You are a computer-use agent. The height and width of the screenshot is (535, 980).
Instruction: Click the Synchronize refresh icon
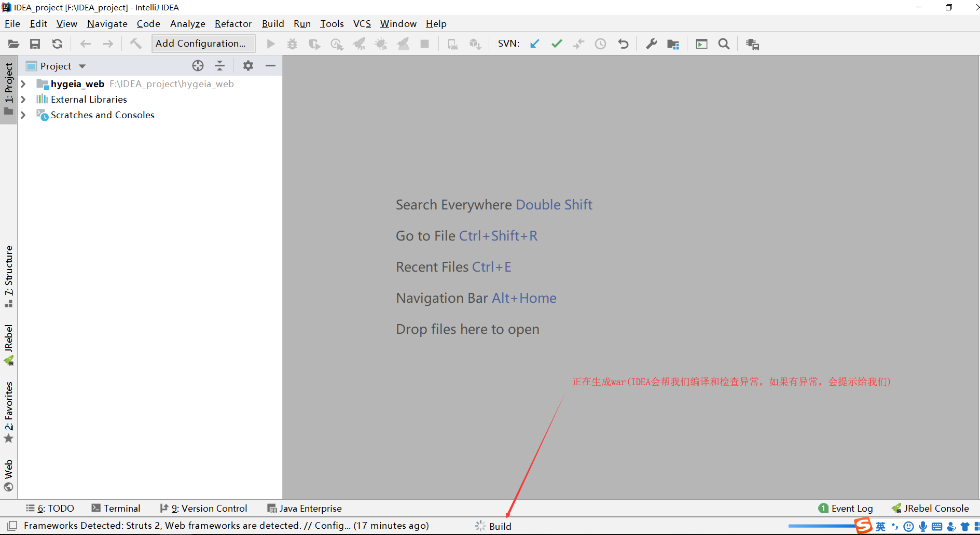pos(57,44)
